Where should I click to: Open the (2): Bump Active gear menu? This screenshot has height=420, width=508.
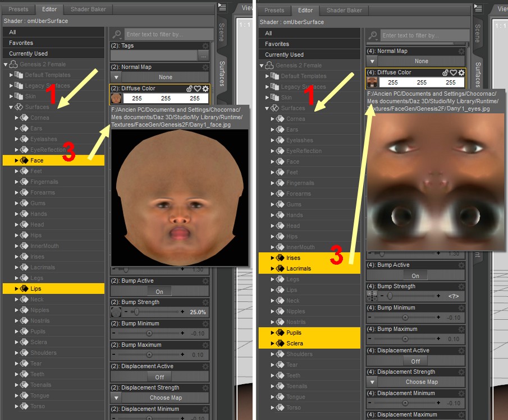(205, 281)
